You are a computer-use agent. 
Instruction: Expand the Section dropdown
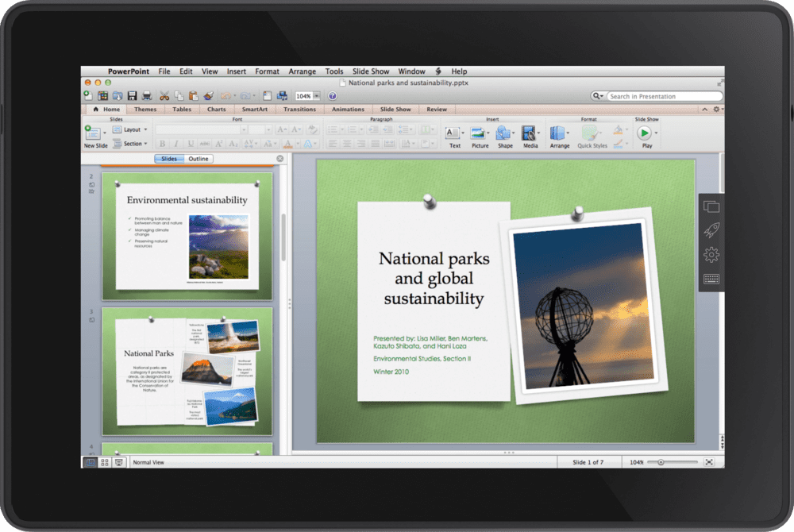click(x=132, y=144)
